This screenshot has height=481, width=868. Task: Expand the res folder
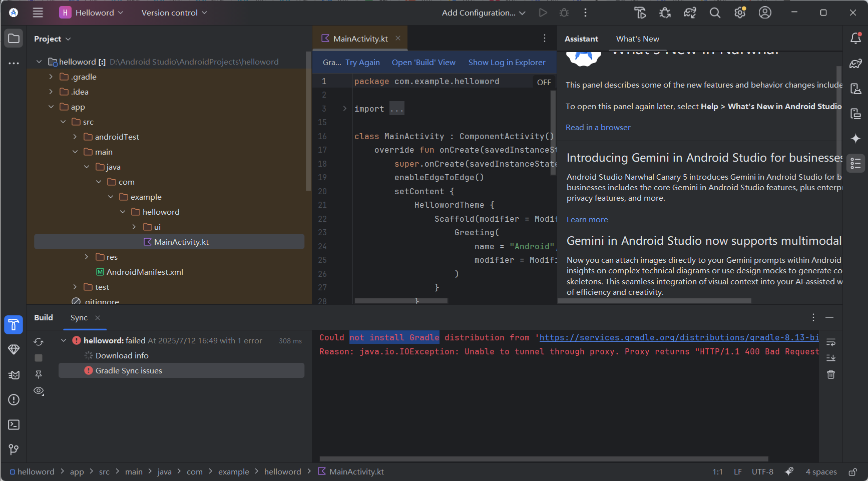tap(87, 257)
